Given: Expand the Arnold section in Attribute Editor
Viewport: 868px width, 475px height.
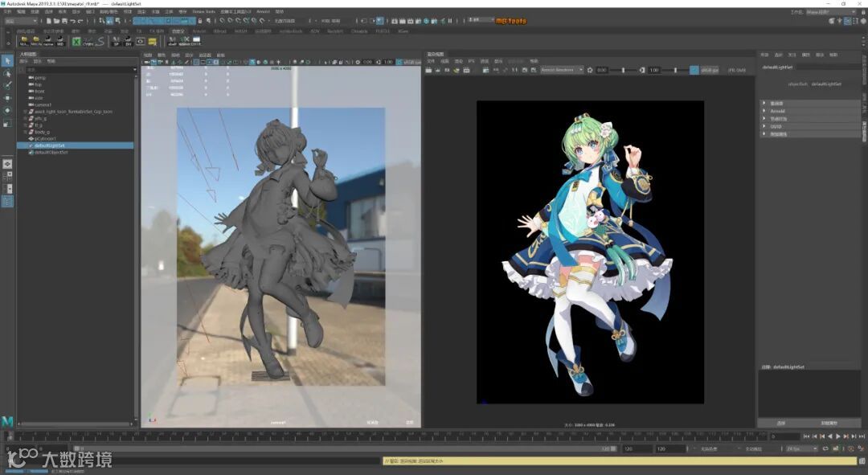Looking at the screenshot, I should tap(764, 111).
